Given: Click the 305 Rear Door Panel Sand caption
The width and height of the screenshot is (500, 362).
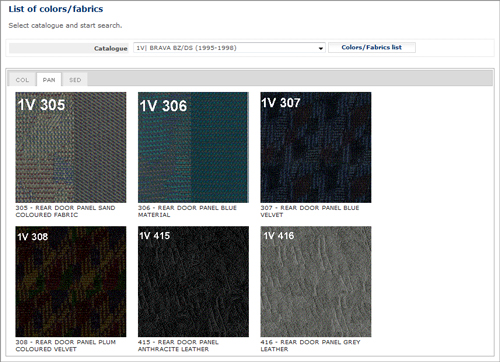Looking at the screenshot, I should [x=65, y=211].
